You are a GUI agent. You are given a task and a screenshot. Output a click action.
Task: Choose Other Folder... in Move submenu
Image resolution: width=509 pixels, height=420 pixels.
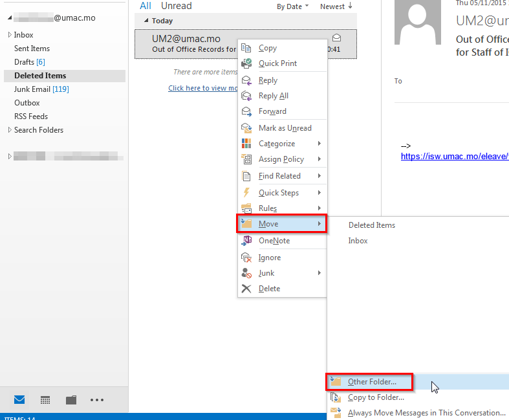pyautogui.click(x=371, y=382)
